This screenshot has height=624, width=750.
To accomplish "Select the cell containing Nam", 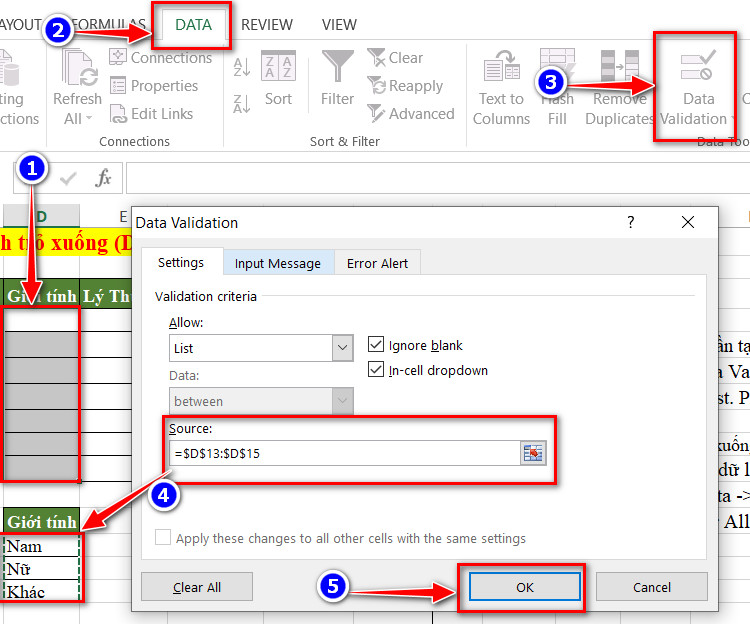I will pyautogui.click(x=42, y=546).
